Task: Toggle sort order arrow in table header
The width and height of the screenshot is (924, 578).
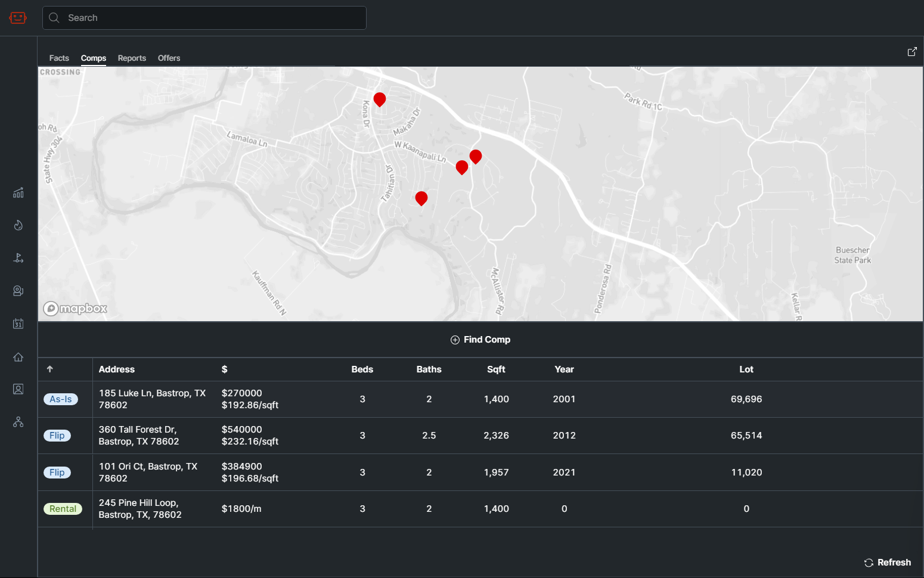Action: [x=50, y=369]
